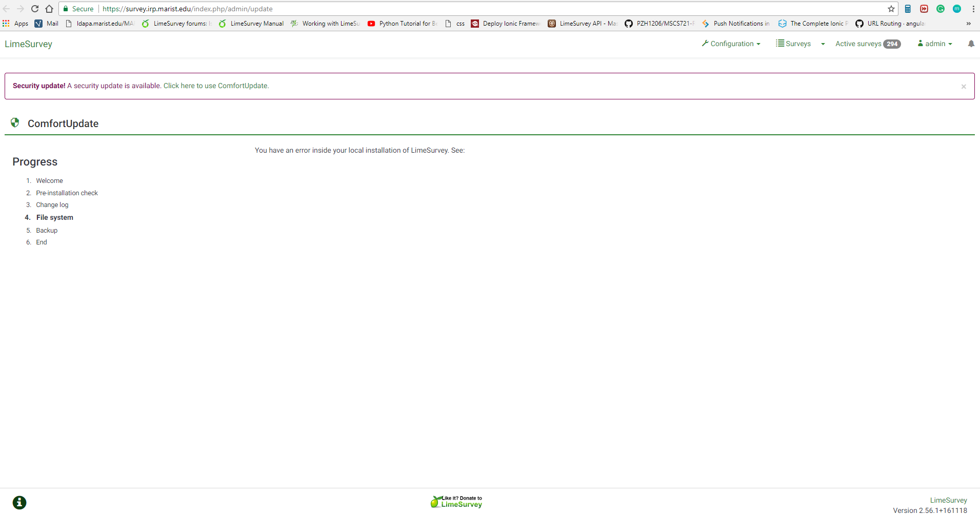Open the LimeSurvey footer link
Screen dimensions: 980x516
point(948,500)
